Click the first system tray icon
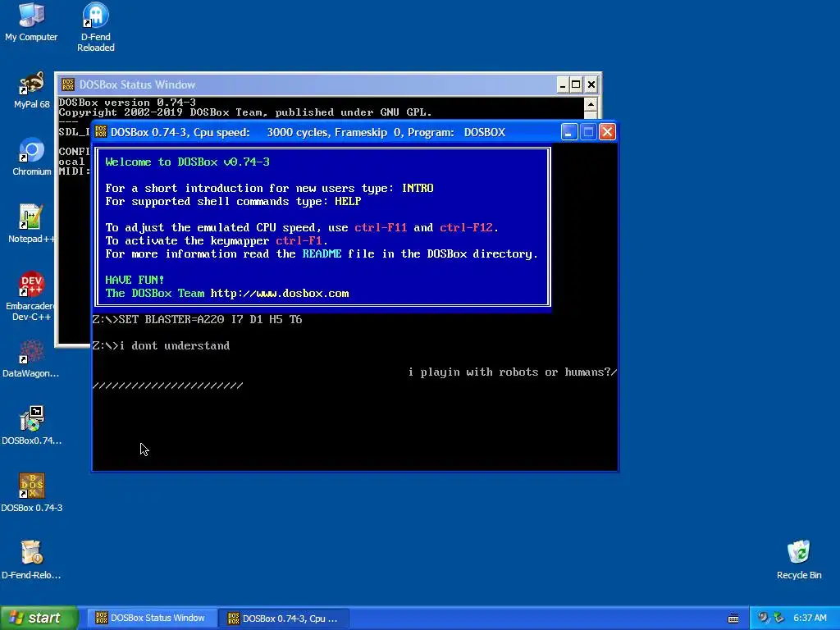Viewport: 840px width, 630px height. (x=764, y=618)
